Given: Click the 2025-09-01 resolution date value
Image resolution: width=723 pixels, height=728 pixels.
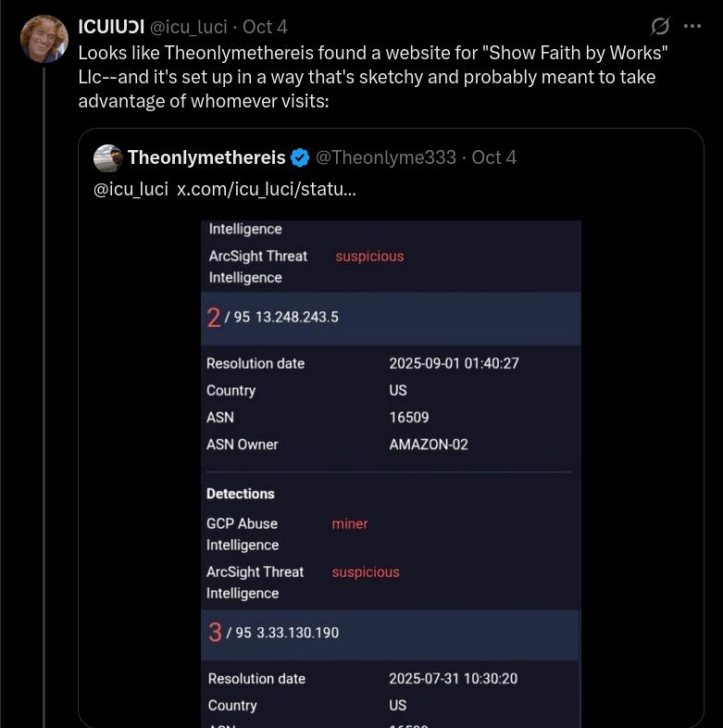Looking at the screenshot, I should pos(454,363).
